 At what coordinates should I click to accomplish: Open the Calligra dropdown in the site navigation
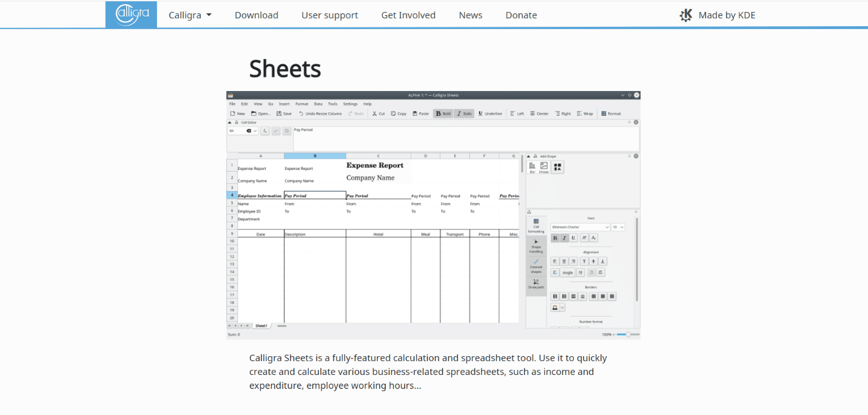coord(190,15)
